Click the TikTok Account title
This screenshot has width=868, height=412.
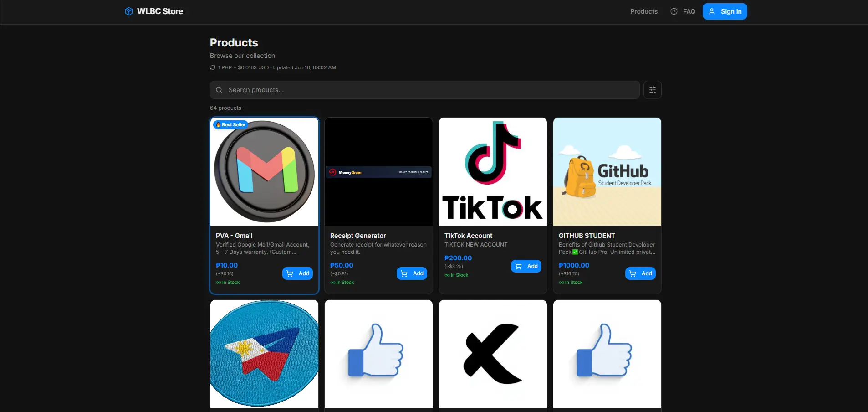click(468, 236)
